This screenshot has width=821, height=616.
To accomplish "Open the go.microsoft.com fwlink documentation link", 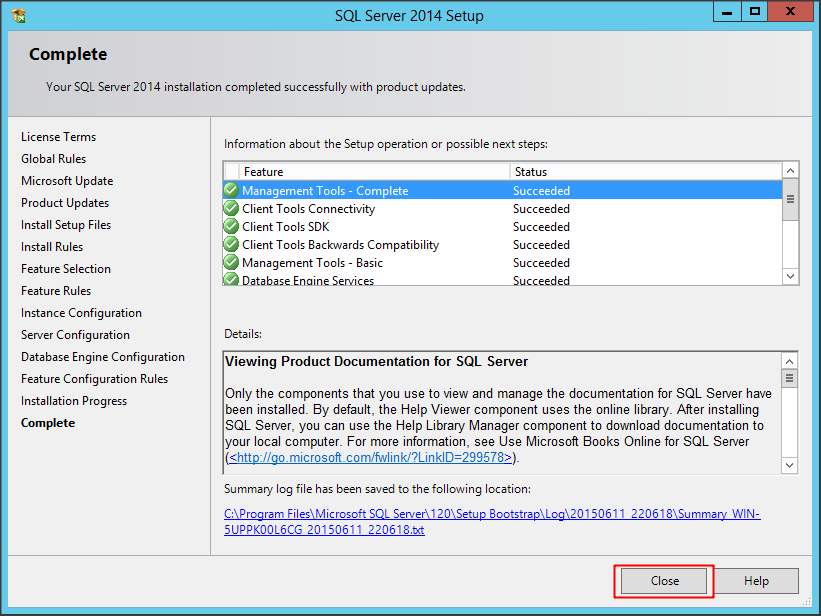I will pos(370,457).
